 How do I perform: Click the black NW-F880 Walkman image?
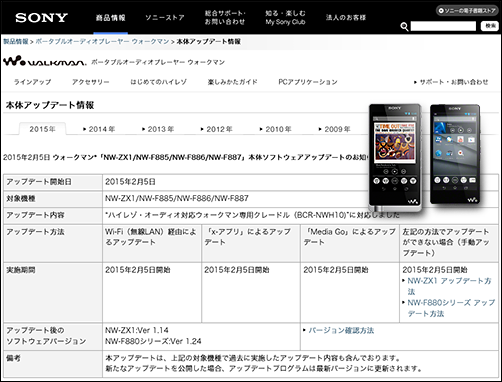pyautogui.click(x=455, y=154)
